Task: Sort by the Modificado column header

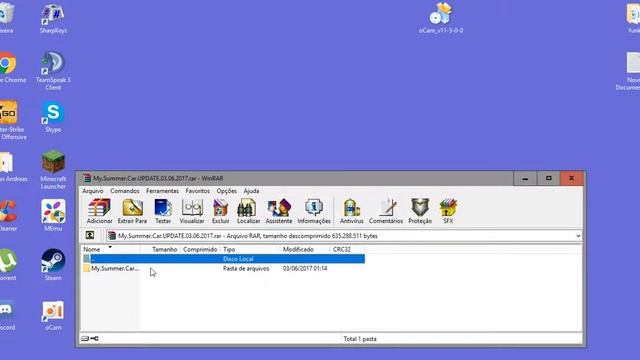Action: pos(304,249)
